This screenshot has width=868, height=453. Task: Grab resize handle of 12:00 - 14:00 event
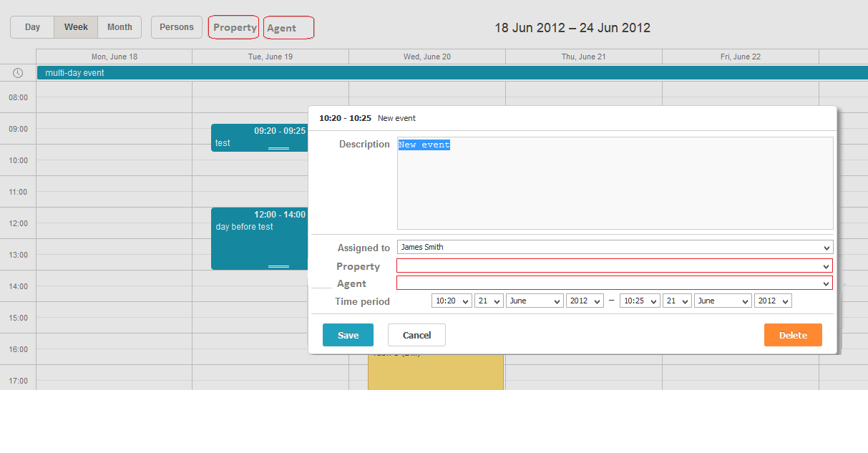pos(278,266)
